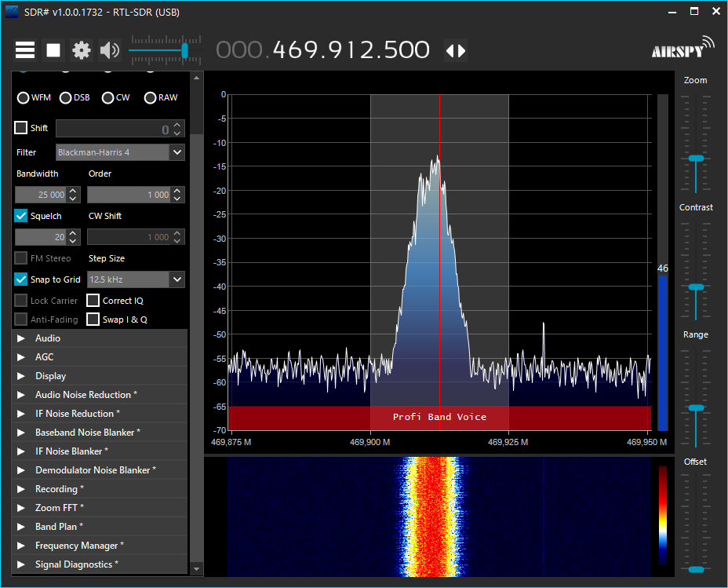This screenshot has height=588, width=728.
Task: Click the 469,925 M frequency axis label
Action: 508,442
